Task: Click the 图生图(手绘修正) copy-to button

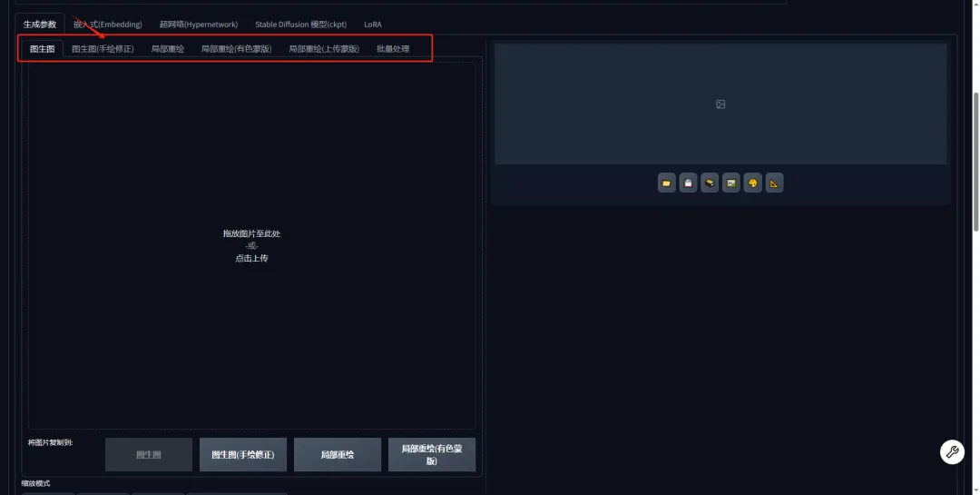Action: click(243, 454)
